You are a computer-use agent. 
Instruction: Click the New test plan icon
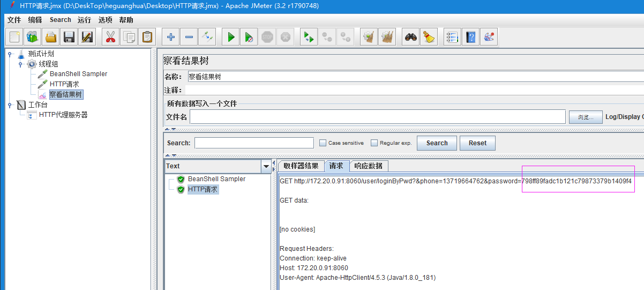(x=14, y=37)
